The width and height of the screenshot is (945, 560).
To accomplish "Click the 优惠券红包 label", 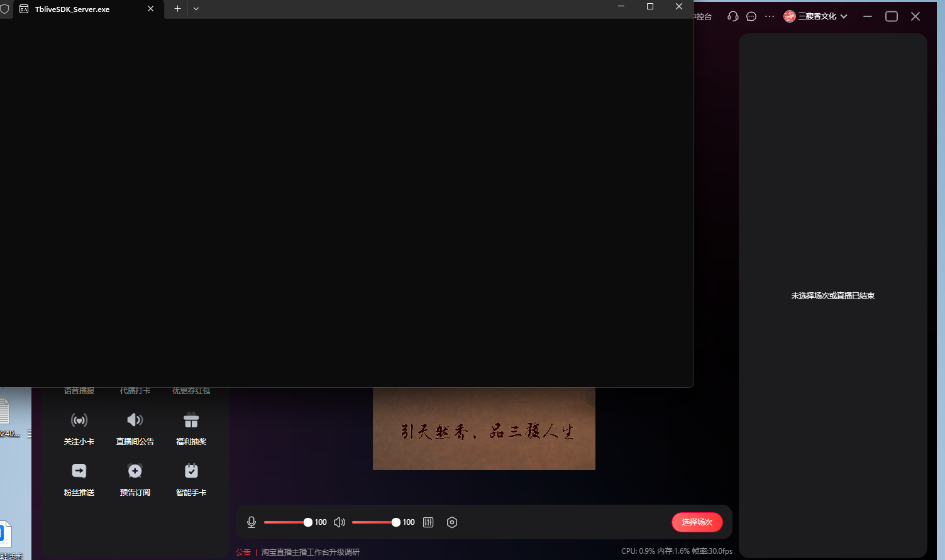I will [191, 391].
